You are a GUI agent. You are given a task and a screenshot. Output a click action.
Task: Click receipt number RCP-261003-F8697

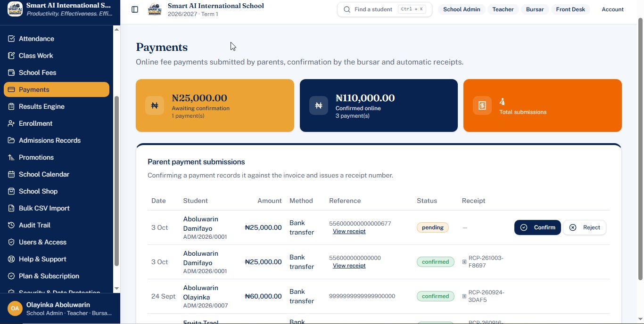point(486,262)
